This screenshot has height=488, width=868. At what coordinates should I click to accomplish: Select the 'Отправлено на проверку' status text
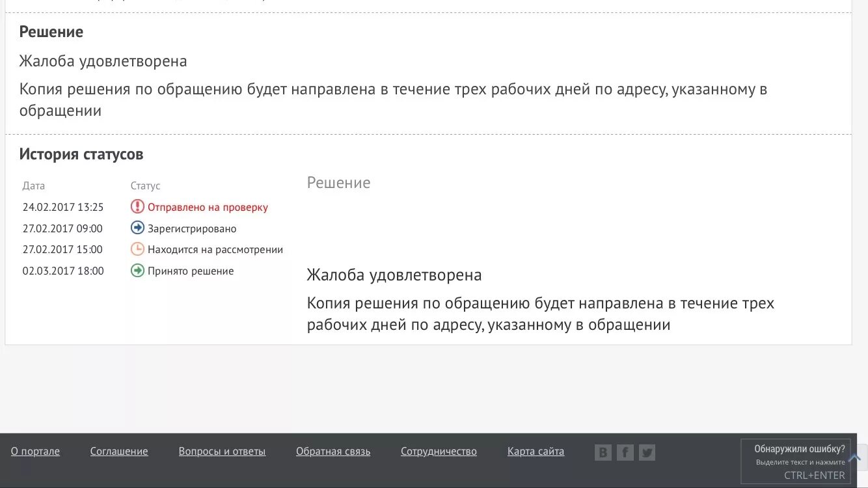[208, 208]
